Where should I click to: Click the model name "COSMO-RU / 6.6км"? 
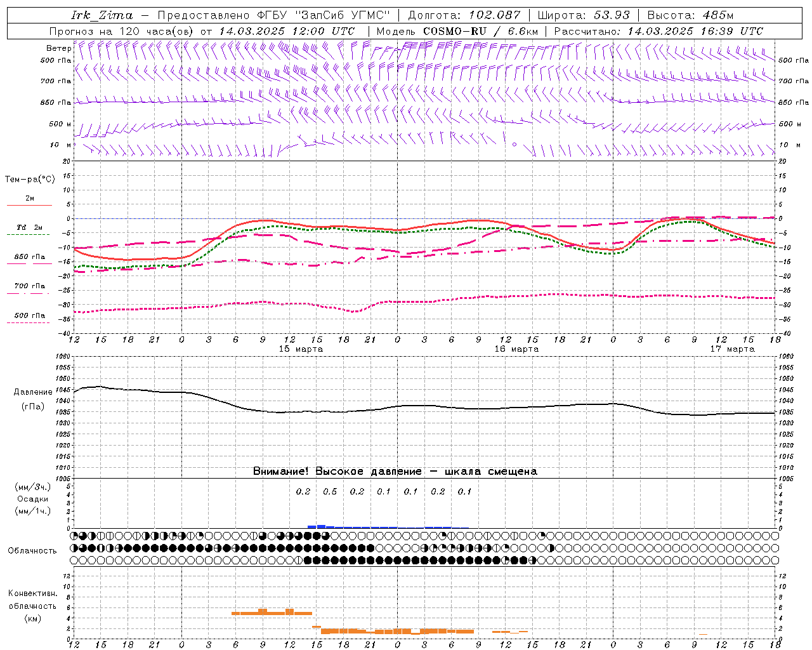point(480,31)
